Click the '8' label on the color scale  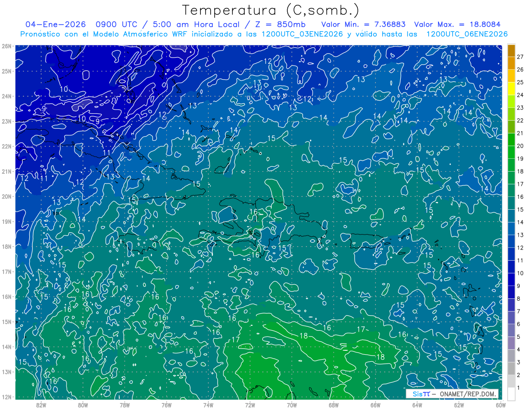tap(519, 299)
